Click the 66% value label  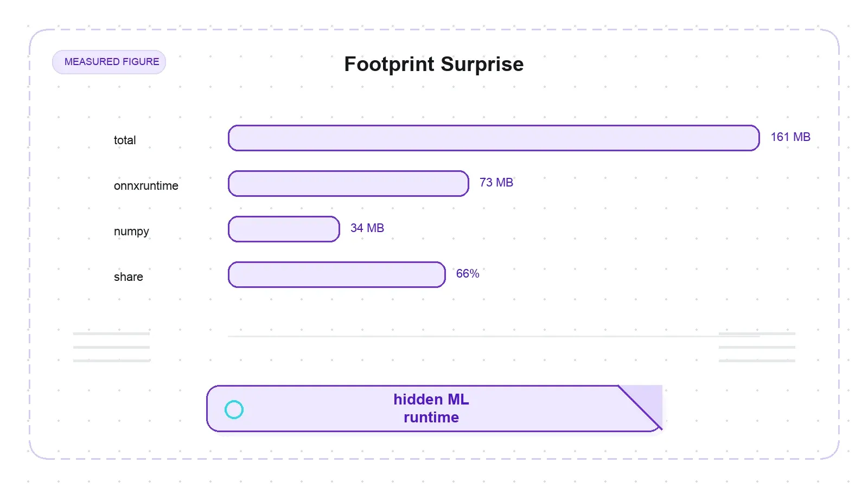pyautogui.click(x=468, y=274)
